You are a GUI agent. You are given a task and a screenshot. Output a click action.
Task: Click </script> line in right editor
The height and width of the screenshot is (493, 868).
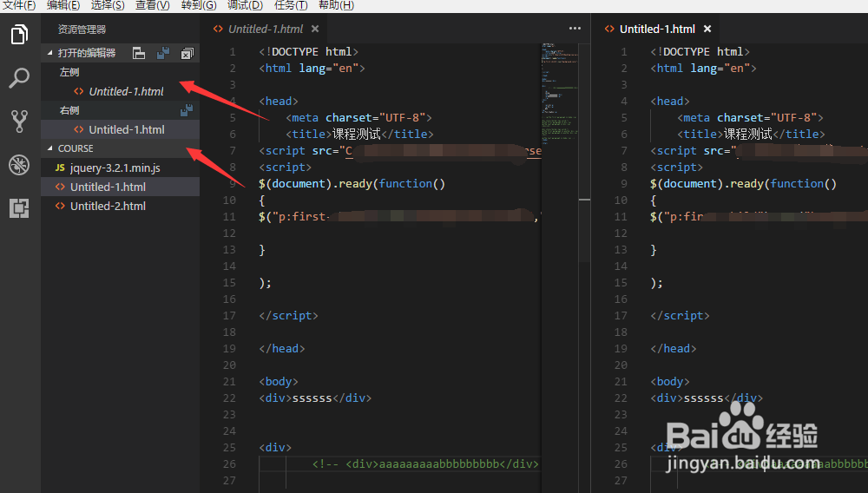point(680,315)
